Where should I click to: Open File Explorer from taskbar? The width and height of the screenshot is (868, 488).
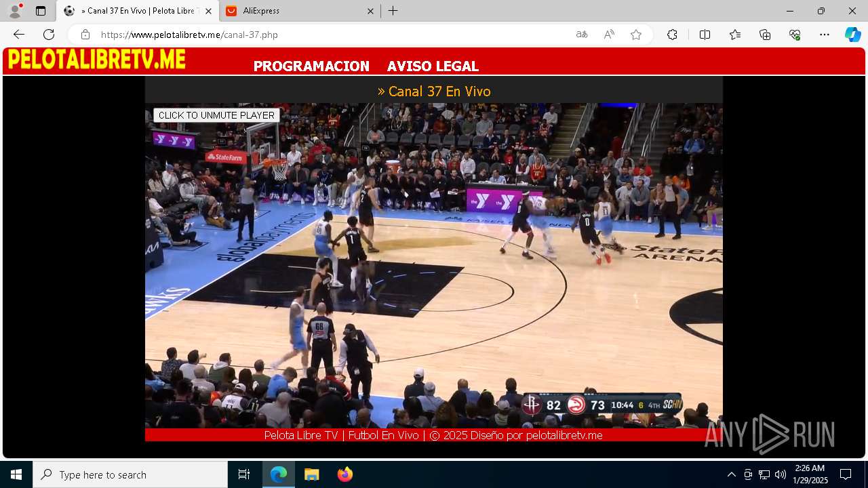pyautogui.click(x=311, y=474)
